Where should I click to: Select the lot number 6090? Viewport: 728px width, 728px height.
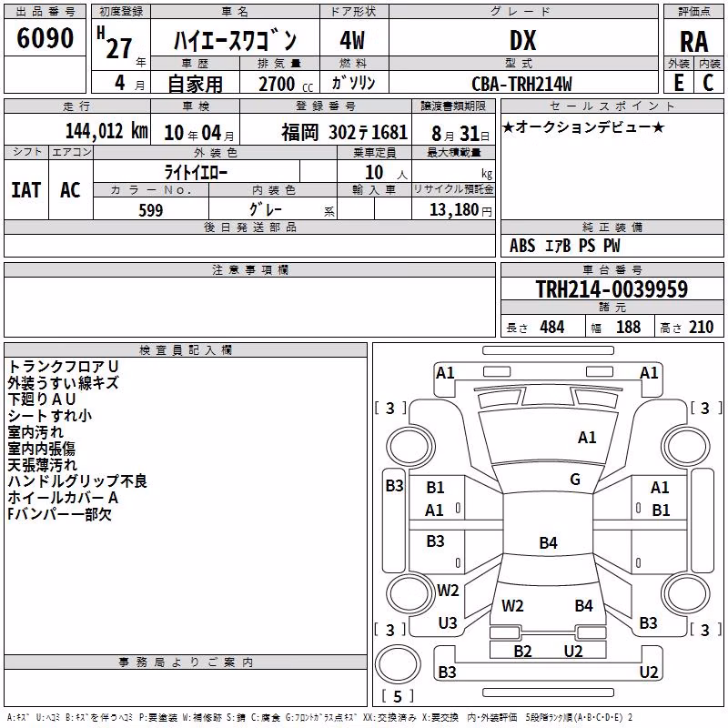tap(45, 38)
